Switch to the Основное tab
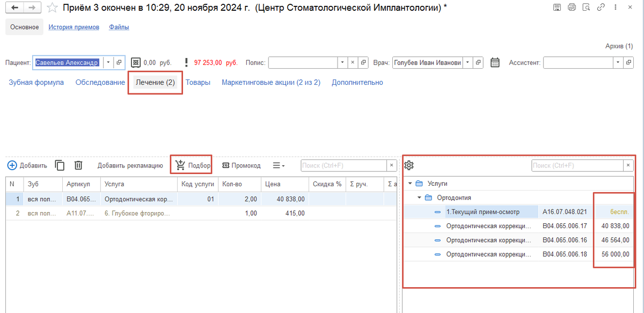Screen dimensions: 644x313 [x=24, y=27]
